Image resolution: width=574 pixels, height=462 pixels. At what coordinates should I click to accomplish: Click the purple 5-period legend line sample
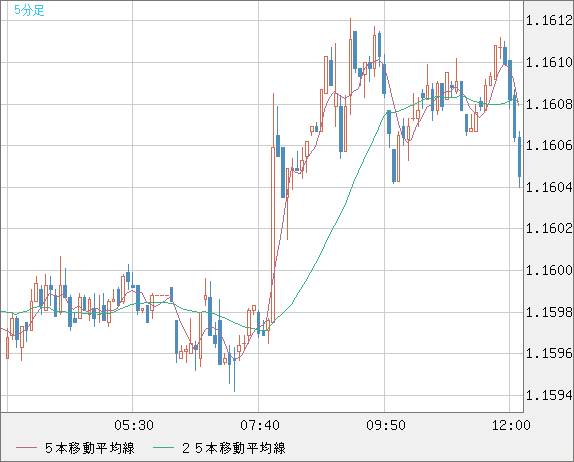pos(27,448)
